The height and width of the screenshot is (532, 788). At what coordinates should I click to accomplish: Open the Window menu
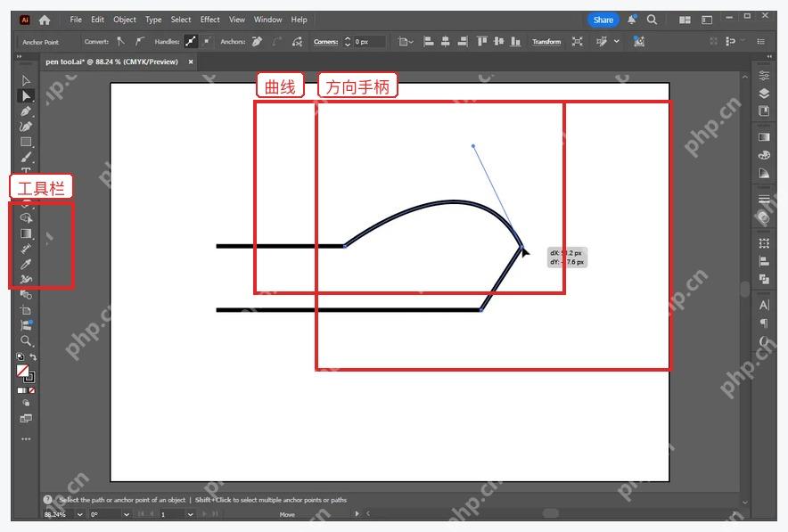coord(267,20)
